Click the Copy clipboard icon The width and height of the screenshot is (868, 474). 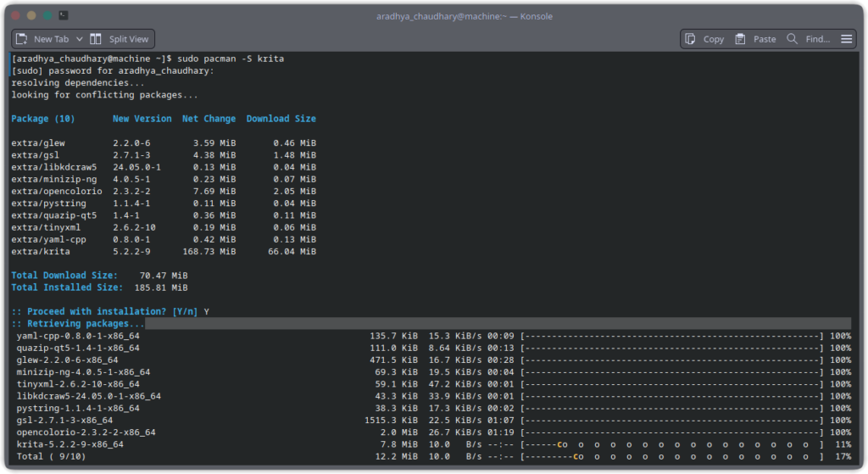[x=690, y=39]
